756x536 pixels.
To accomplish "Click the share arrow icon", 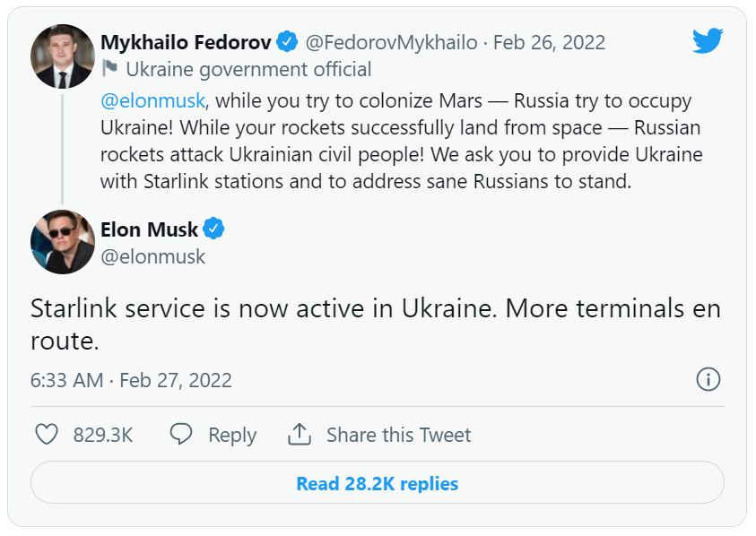I will (x=299, y=435).
